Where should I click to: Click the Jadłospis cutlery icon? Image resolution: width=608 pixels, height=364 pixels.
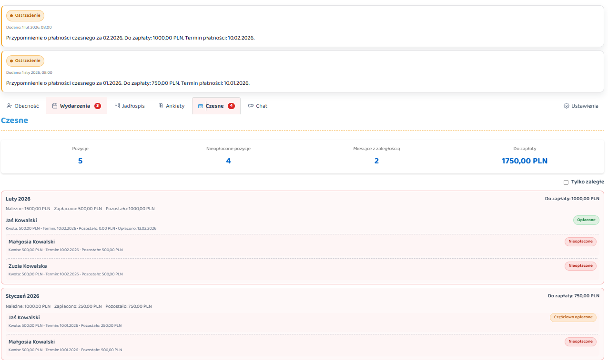(x=117, y=106)
